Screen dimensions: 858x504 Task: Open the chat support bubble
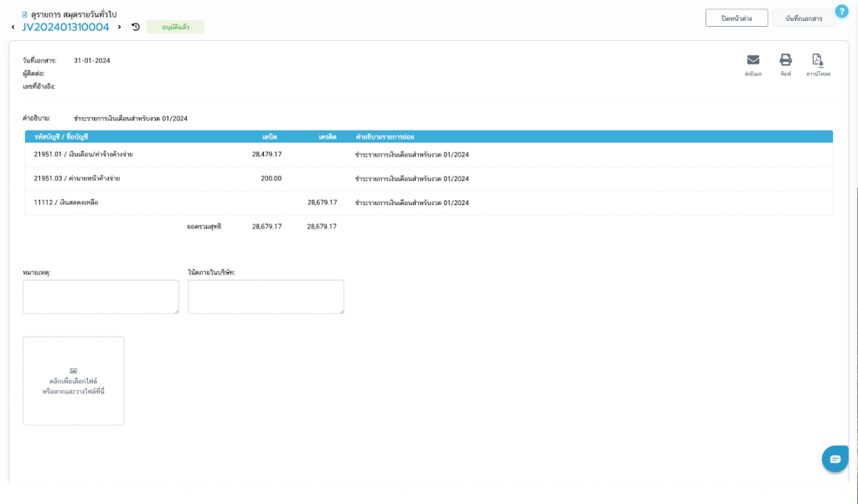835,459
